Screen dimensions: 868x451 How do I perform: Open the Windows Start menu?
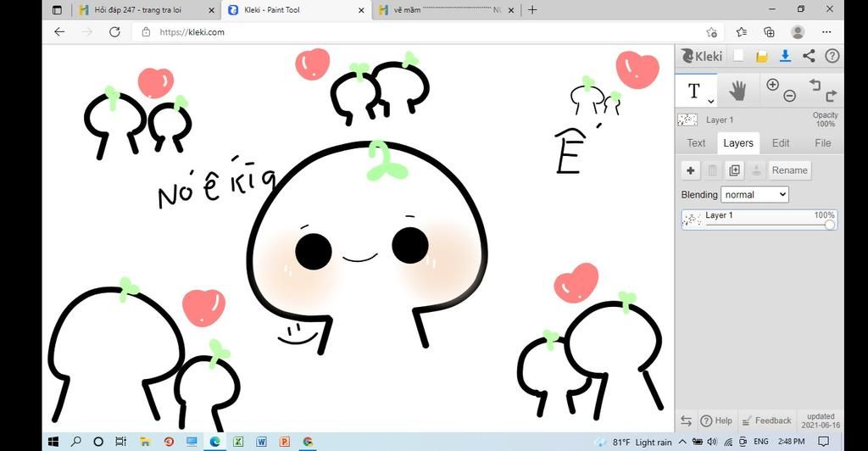pyautogui.click(x=53, y=442)
